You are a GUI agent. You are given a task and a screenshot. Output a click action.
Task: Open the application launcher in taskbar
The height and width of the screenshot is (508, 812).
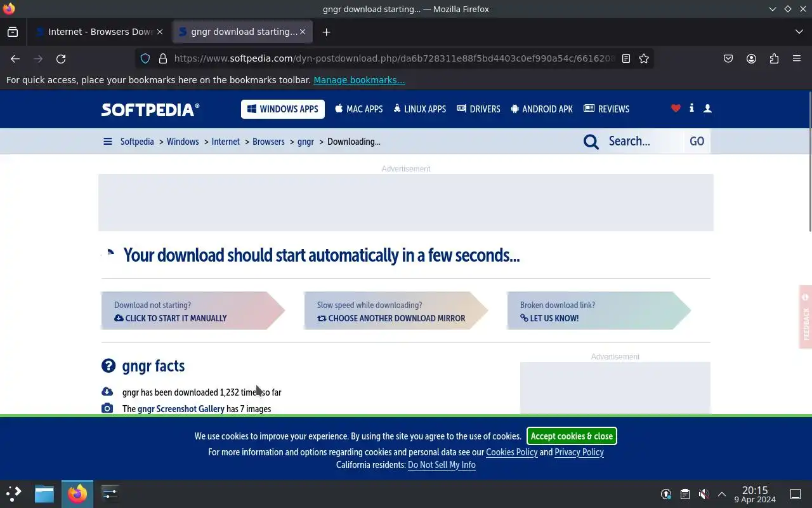pyautogui.click(x=14, y=493)
